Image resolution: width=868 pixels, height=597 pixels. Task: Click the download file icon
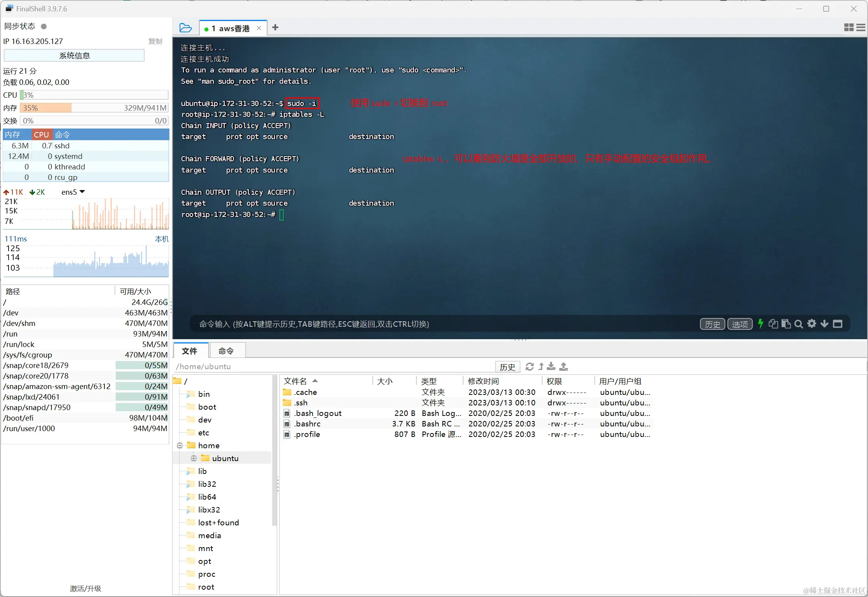click(551, 366)
